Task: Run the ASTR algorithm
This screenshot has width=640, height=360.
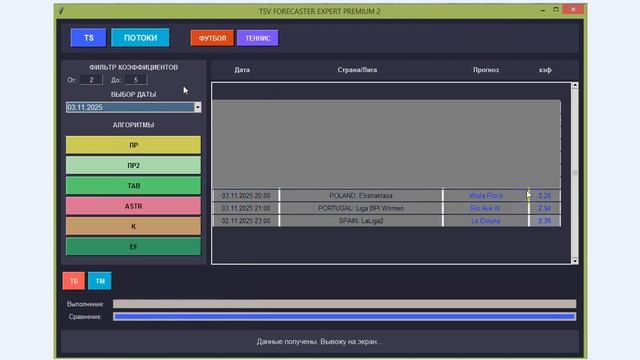Action: (x=133, y=206)
